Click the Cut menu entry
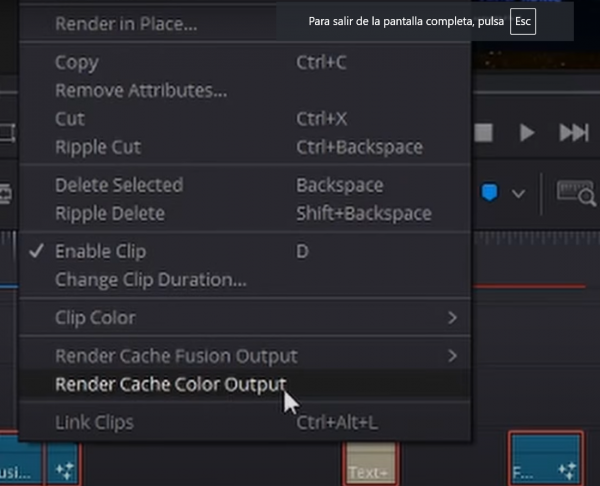Screen dimensions: 600x486 (x=70, y=119)
